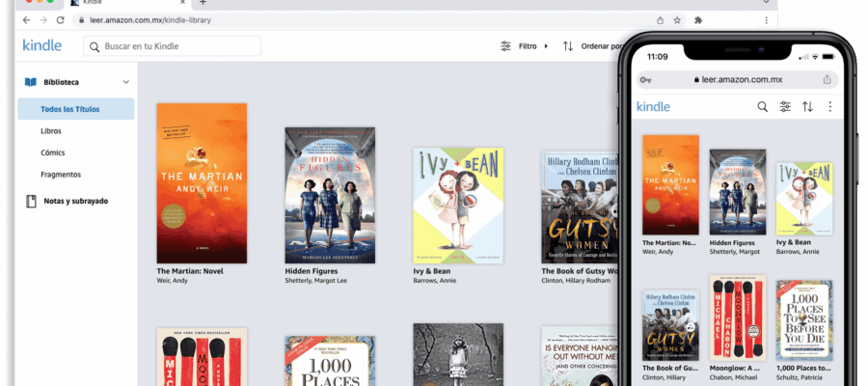Open the three-dot menu on the phone
Screen dimensions: 868x386
click(x=829, y=107)
